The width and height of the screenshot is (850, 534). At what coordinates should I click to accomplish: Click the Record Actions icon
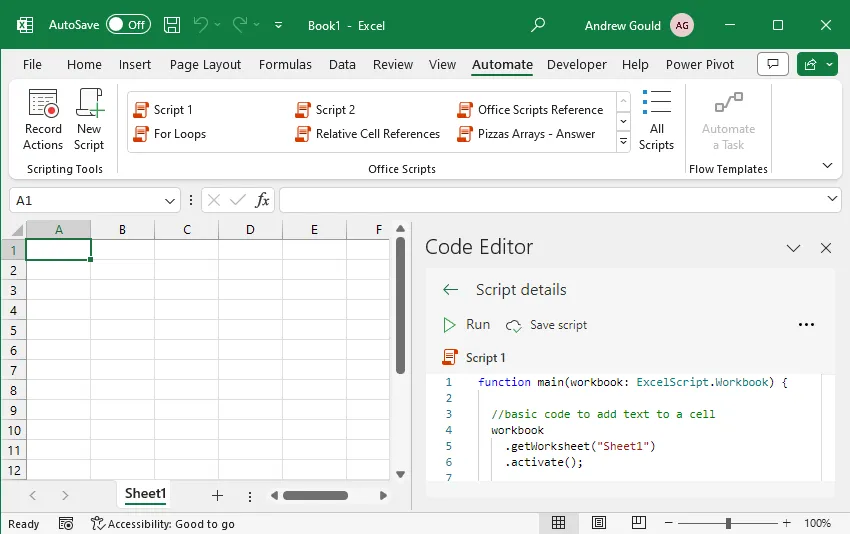[x=43, y=103]
